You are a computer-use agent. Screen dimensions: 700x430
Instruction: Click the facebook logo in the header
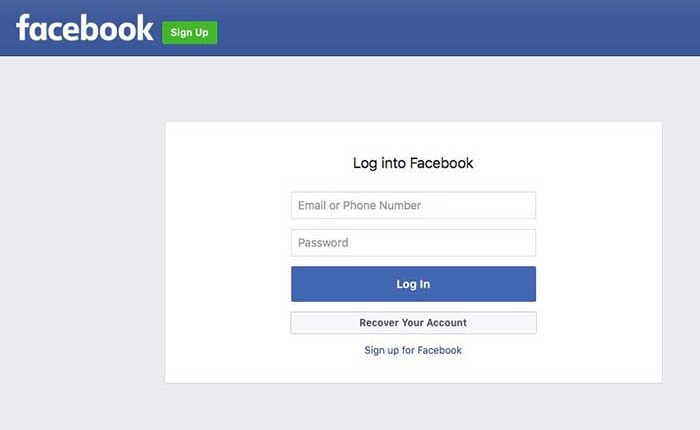[x=84, y=28]
